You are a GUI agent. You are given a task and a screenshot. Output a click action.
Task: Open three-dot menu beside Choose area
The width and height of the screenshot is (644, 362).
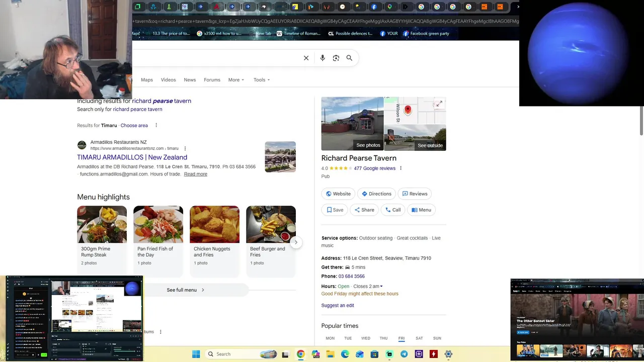(x=156, y=125)
